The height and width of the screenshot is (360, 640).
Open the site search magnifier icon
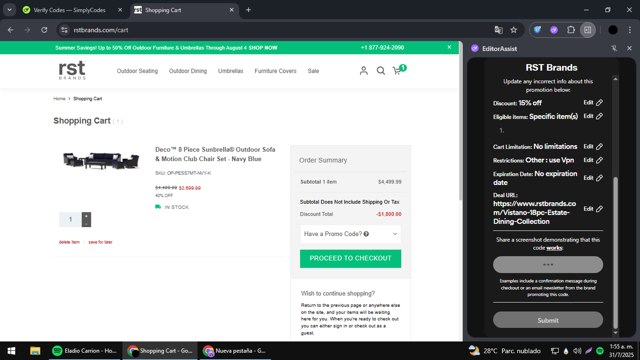[x=380, y=71]
